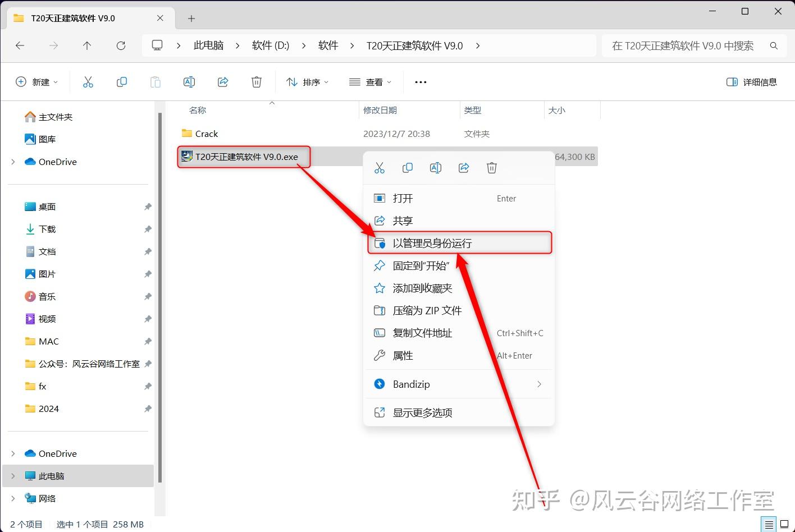Expand the chevron after T20天正建筑软件 V9.0 breadcrumb
Viewport: 795px width, 532px height.
[x=478, y=45]
